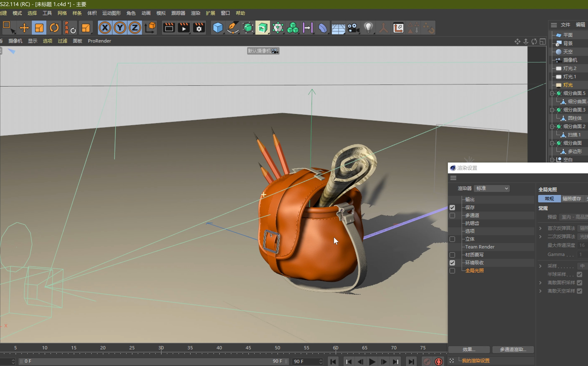Click the Render to Picture Viewer icon

[183, 27]
